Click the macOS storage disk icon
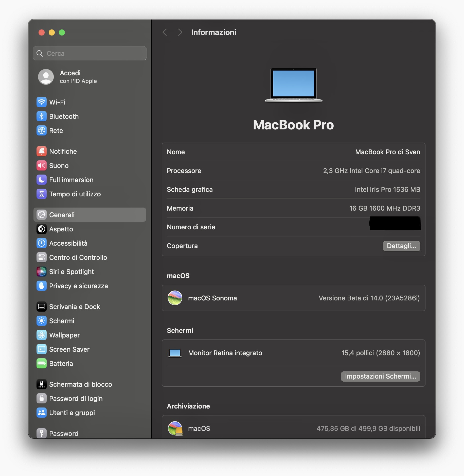 pos(175,428)
